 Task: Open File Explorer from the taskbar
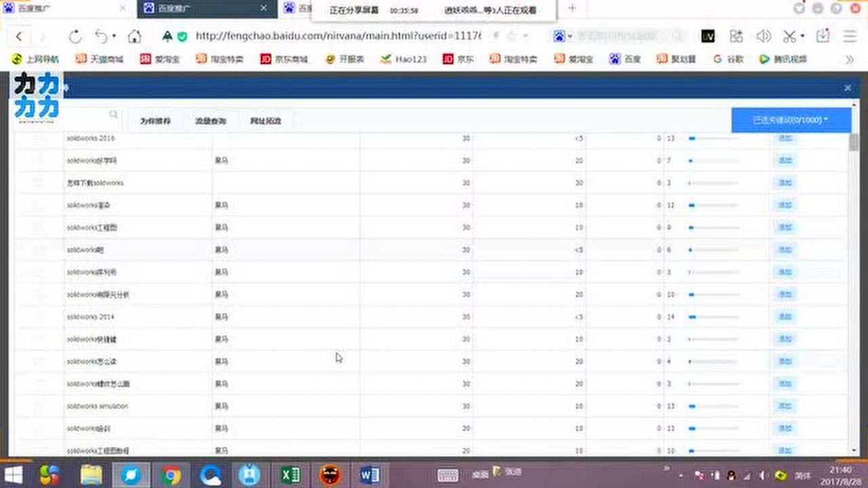(x=92, y=475)
